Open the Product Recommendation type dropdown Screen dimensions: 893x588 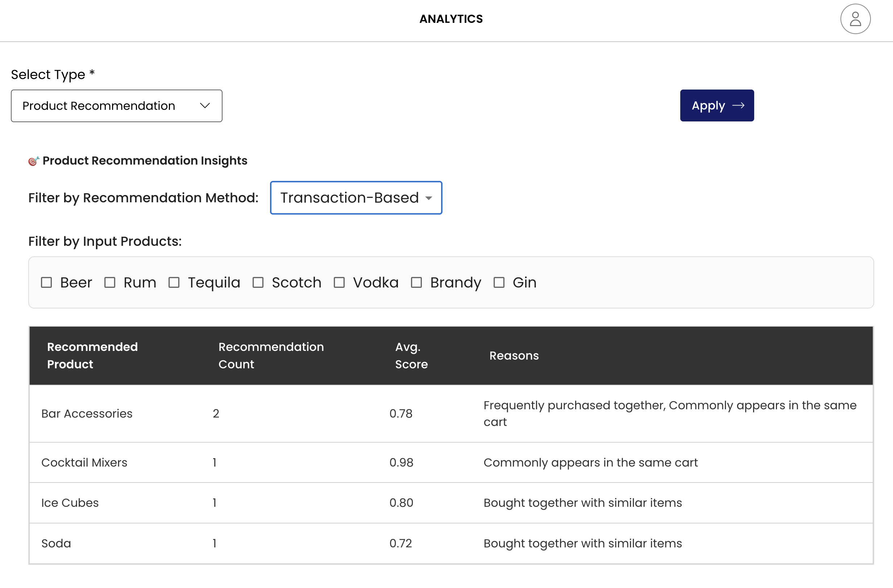pyautogui.click(x=116, y=106)
